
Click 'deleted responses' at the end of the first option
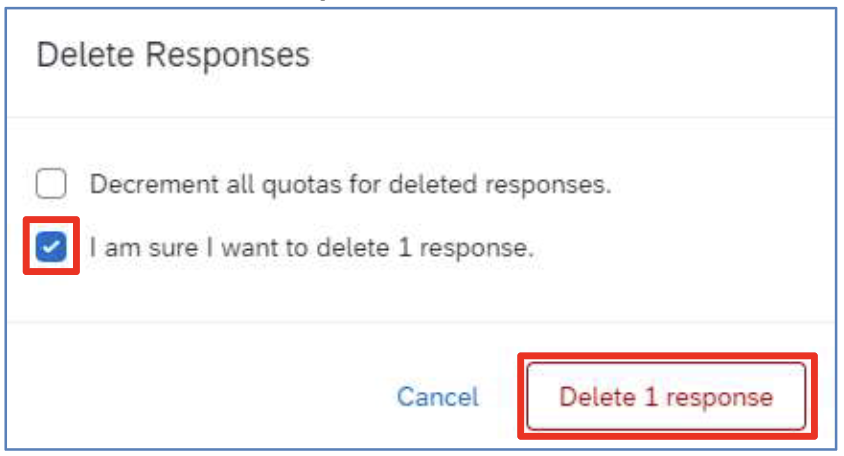pyautogui.click(x=500, y=184)
